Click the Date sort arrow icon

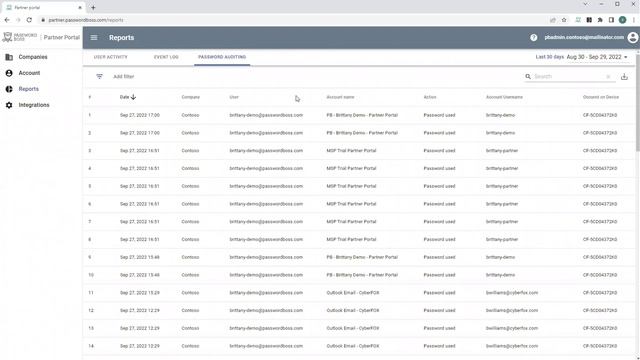[x=133, y=97]
